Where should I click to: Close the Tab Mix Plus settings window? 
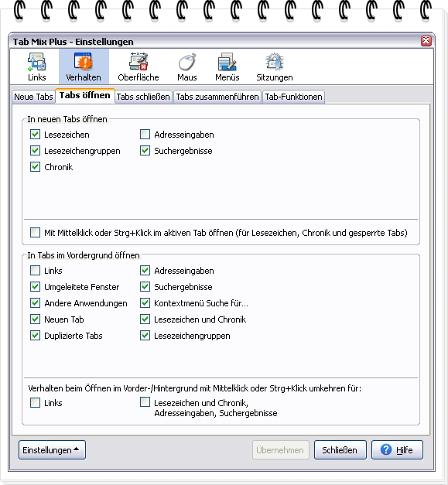426,40
